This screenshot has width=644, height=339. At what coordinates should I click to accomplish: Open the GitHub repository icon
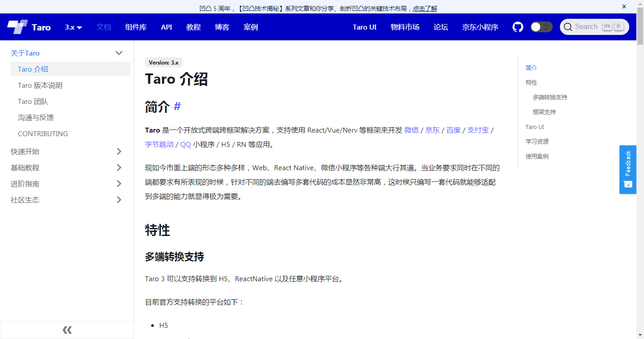click(x=518, y=27)
